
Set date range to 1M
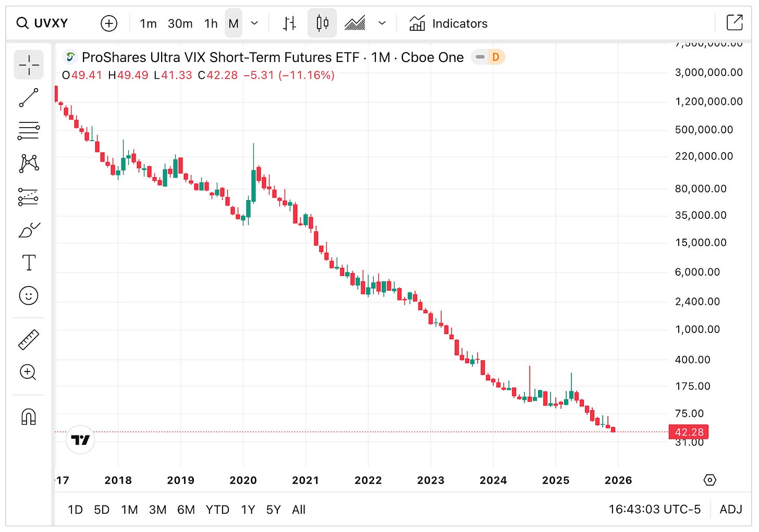[129, 510]
